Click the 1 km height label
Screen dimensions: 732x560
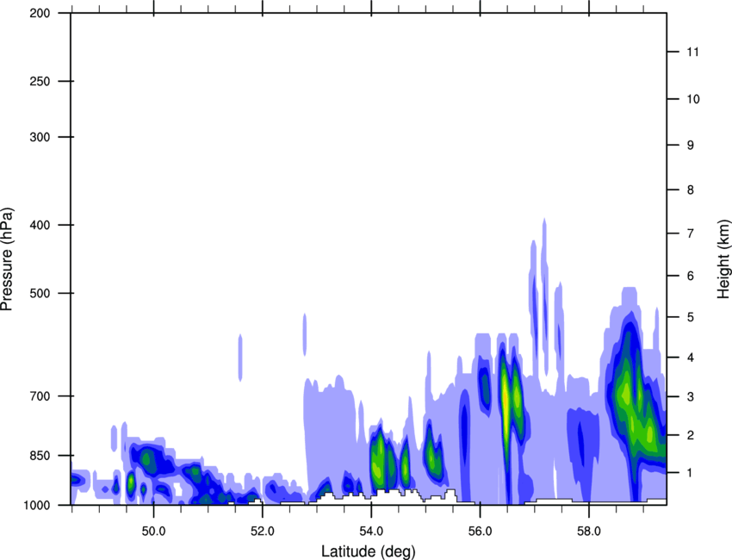pyautogui.click(x=691, y=473)
